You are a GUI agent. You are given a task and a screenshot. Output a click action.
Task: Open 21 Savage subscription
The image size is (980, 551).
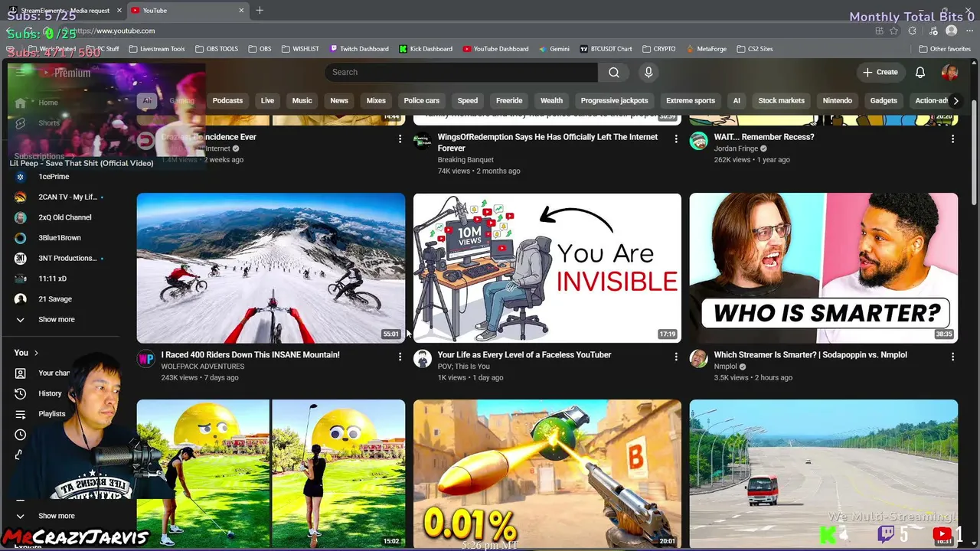[x=55, y=299]
